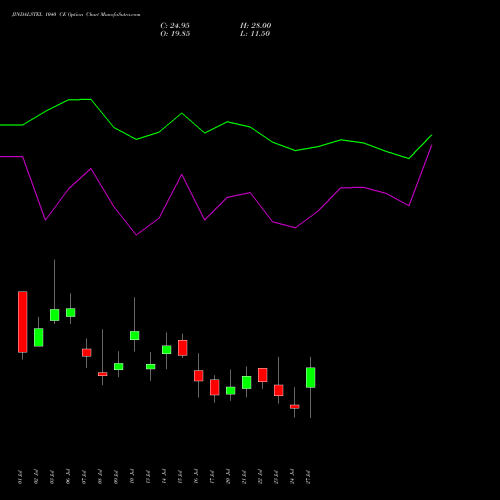Click the last green candle for 27 Jul

311,377
